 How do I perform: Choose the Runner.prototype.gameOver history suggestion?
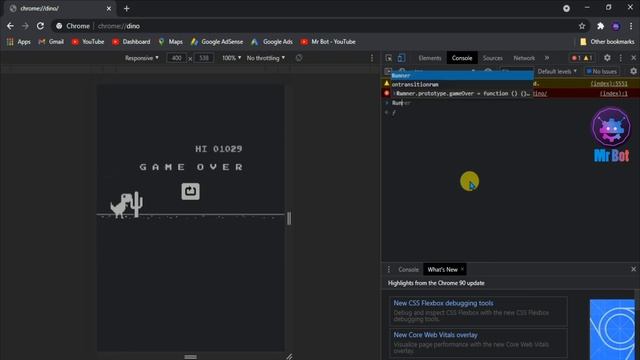click(x=462, y=93)
